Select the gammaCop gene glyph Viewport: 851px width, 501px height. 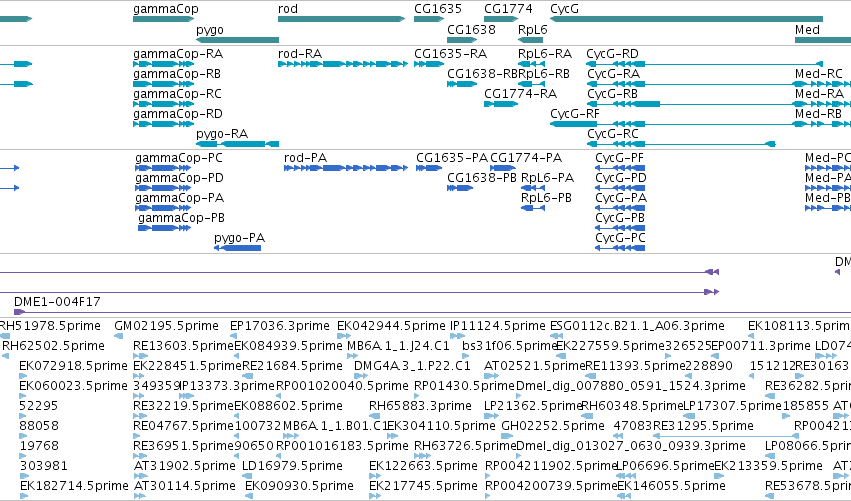(x=163, y=19)
